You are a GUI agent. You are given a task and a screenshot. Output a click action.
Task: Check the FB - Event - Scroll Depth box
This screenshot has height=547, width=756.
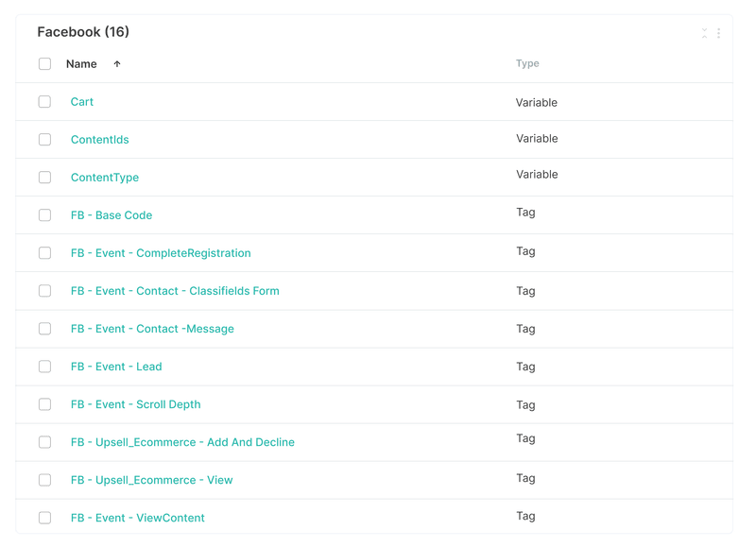[x=44, y=404]
